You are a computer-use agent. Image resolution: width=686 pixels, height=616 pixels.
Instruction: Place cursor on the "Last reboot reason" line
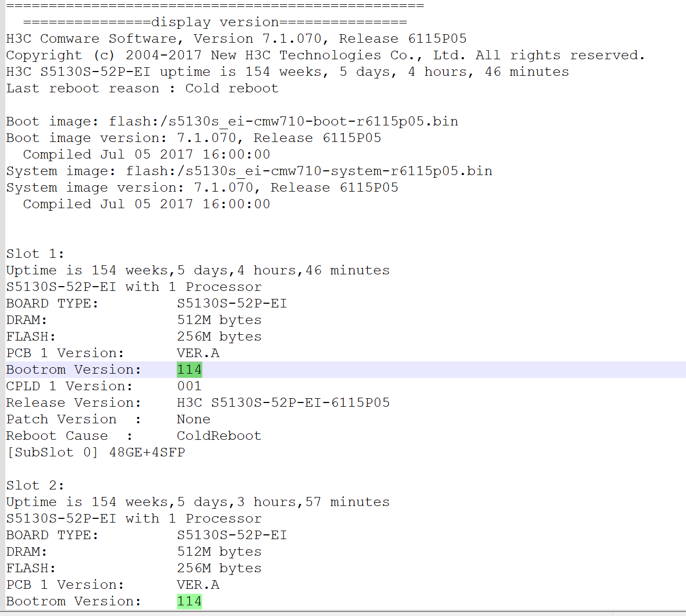pos(143,89)
